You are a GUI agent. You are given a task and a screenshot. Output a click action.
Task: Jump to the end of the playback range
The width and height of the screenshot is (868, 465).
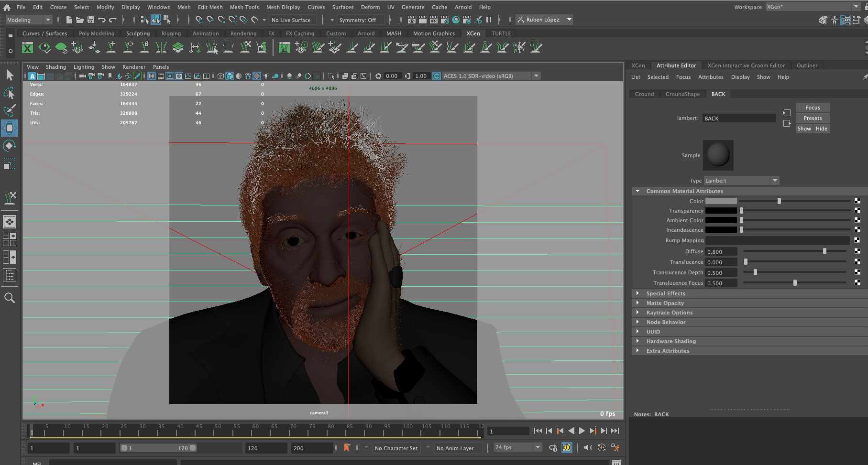point(615,431)
